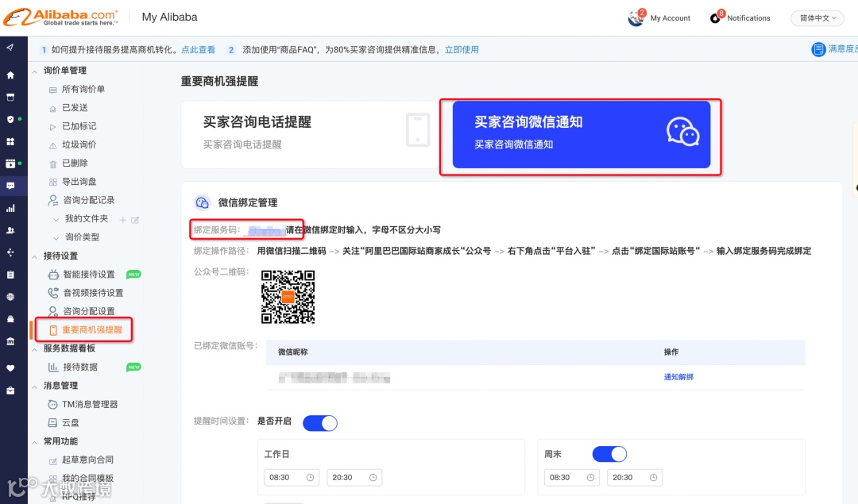Open the 简体中文 language dropdown
This screenshot has height=504, width=858.
[x=817, y=18]
